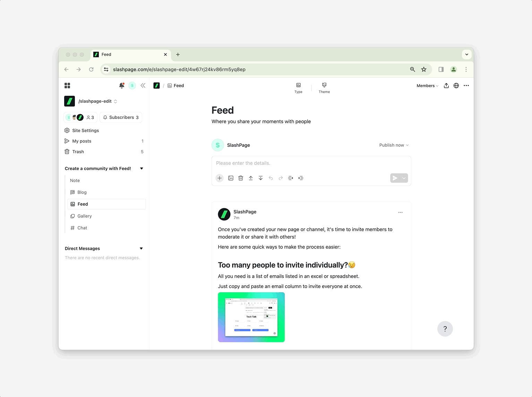The height and width of the screenshot is (397, 532).
Task: Open the Subscribers 3 button
Action: tap(121, 117)
